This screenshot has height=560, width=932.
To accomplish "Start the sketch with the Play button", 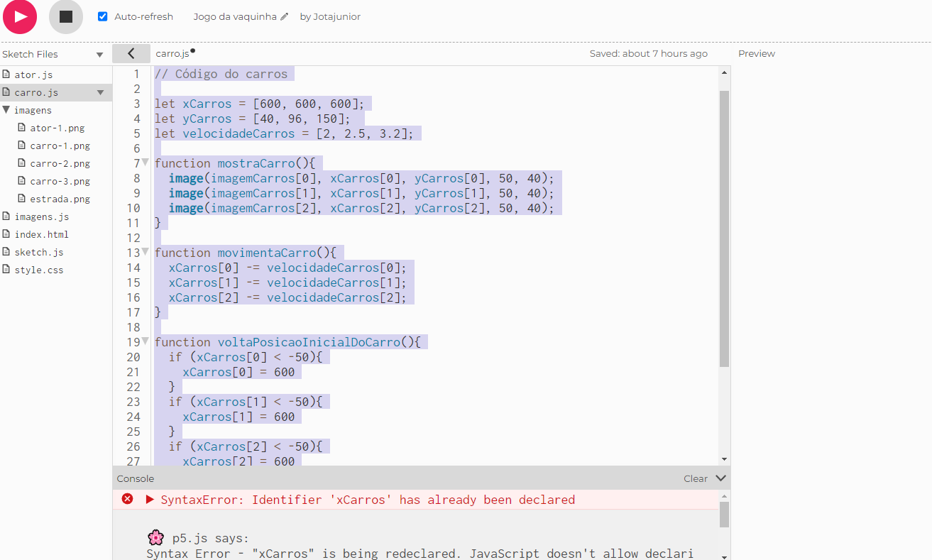I will (20, 16).
